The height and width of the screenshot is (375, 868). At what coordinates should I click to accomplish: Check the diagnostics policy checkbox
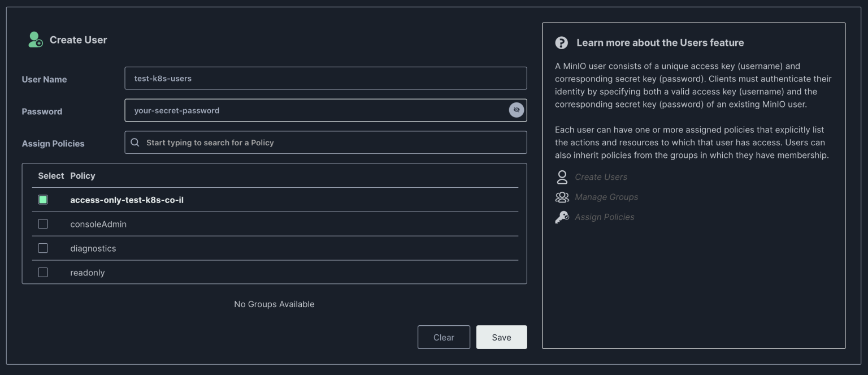[x=43, y=248]
